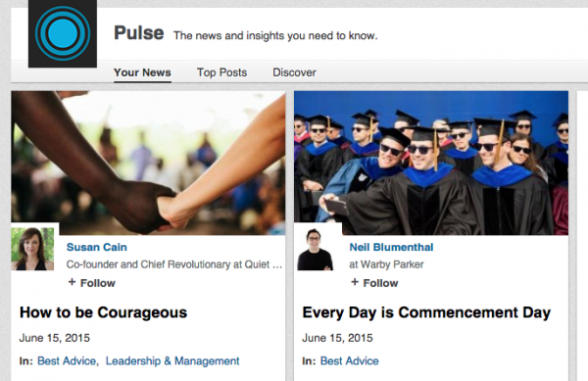This screenshot has width=588, height=381.
Task: Open the How to be Courageous article
Action: [103, 312]
